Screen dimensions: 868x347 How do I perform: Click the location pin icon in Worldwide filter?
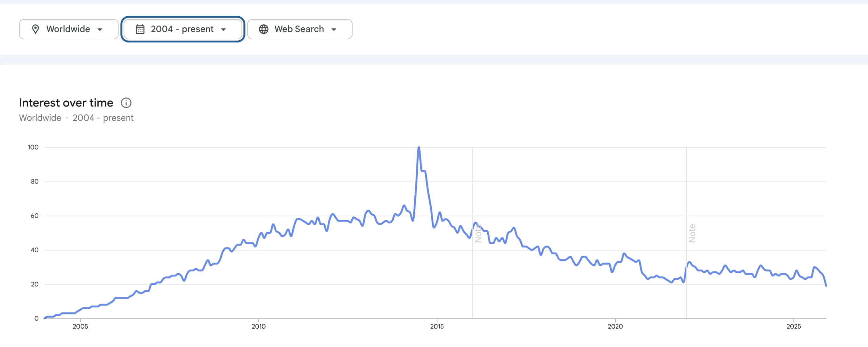coord(35,29)
